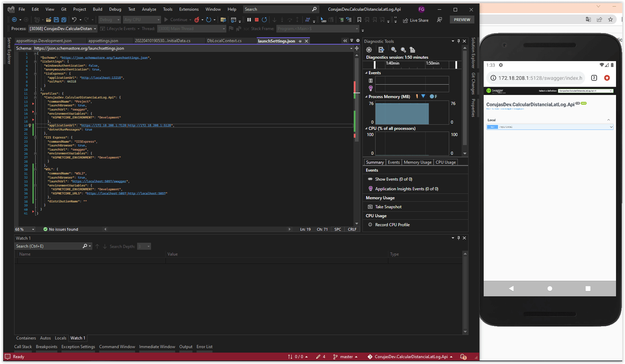Translate page icon in browser toolbar

click(x=588, y=19)
